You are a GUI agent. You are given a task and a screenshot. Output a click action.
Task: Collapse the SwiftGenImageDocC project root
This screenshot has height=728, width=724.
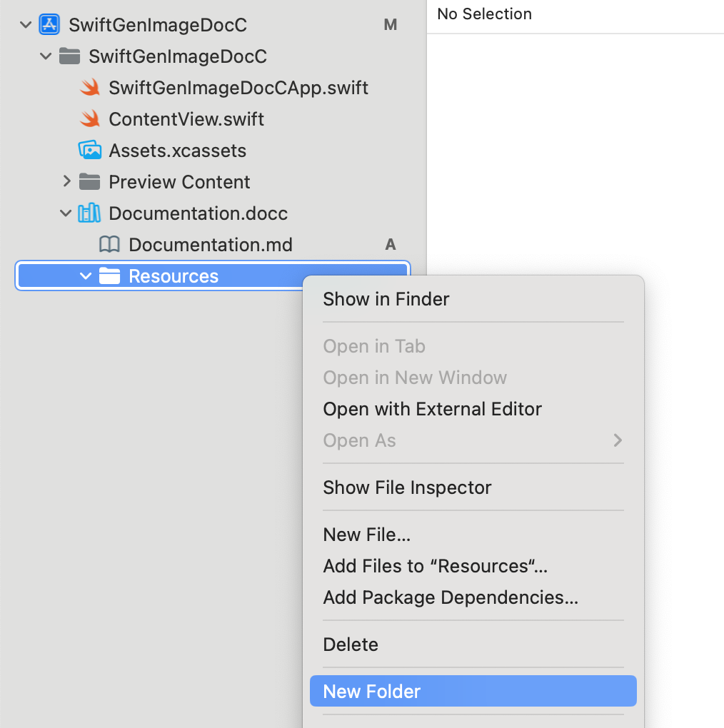[x=26, y=25]
